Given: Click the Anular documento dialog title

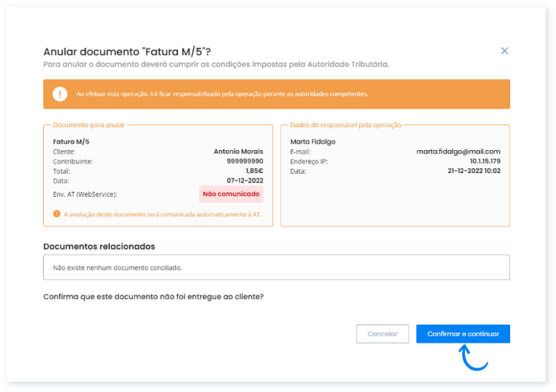Looking at the screenshot, I should 127,52.
